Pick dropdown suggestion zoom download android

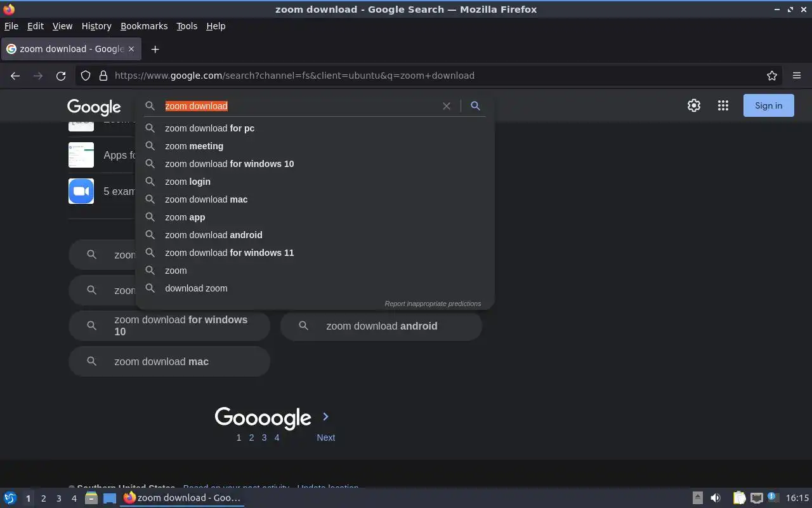[x=315, y=235]
